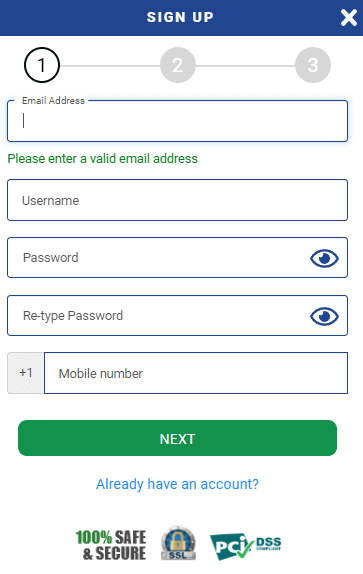Click the SSL padlock badge
This screenshot has width=363, height=574.
click(x=178, y=543)
